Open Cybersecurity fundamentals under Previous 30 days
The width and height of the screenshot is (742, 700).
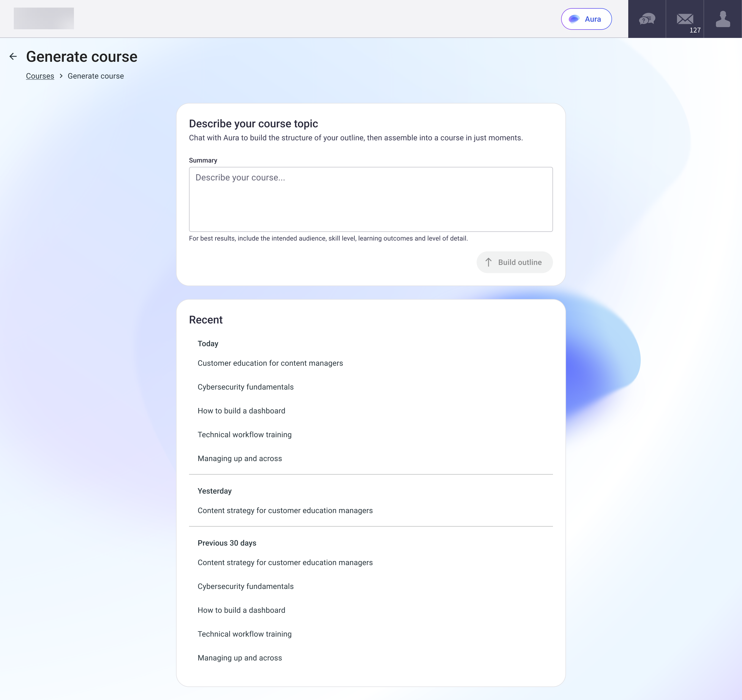point(246,586)
